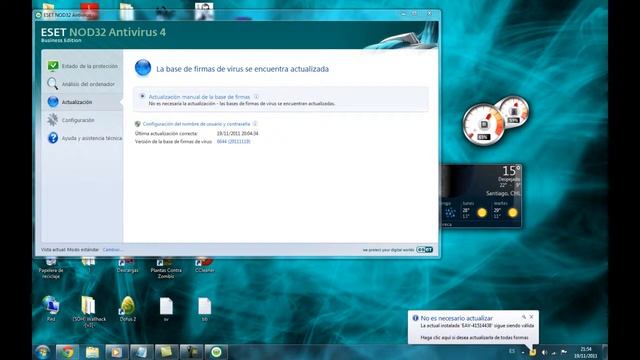This screenshot has width=640, height=360.
Task: Click green ESET icon on taskbar
Action: point(216,352)
